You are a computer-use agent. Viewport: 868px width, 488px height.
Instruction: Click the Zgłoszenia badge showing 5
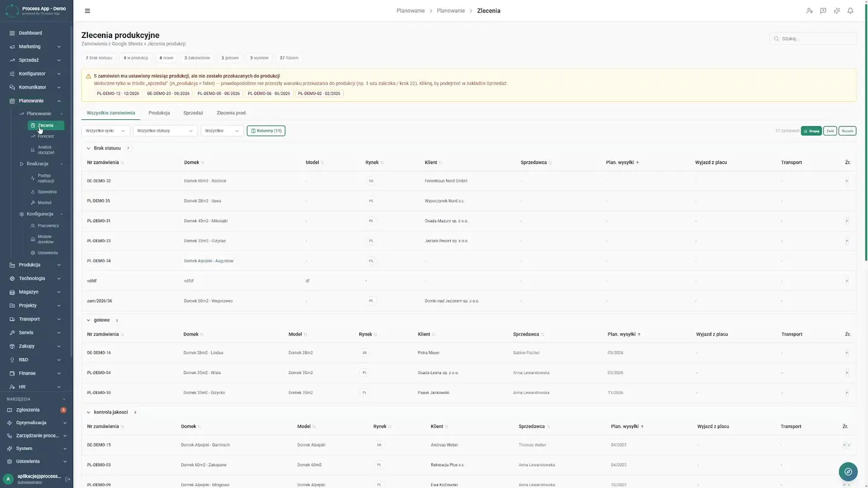[63, 410]
